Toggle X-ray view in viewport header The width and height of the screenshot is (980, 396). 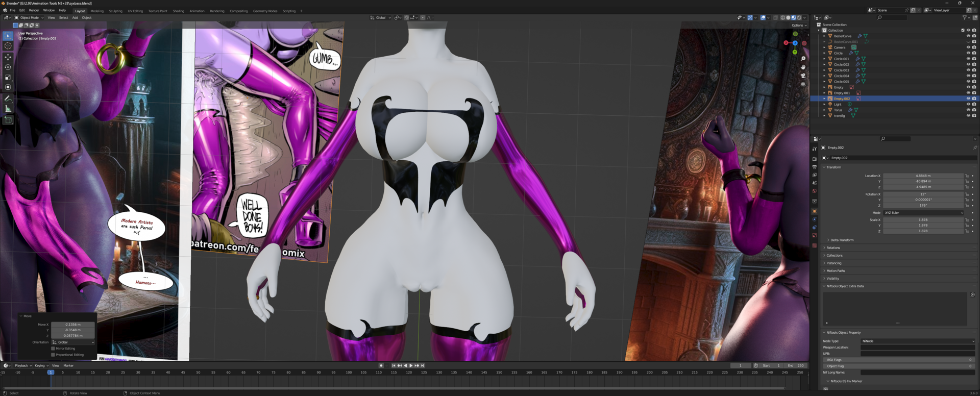coord(776,18)
